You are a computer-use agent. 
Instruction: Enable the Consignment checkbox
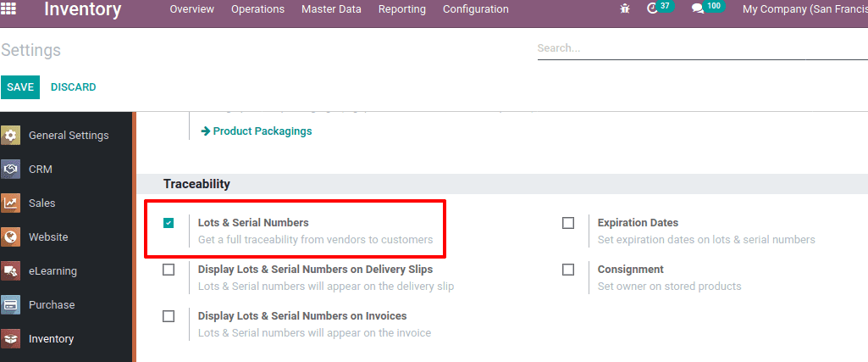click(x=568, y=270)
